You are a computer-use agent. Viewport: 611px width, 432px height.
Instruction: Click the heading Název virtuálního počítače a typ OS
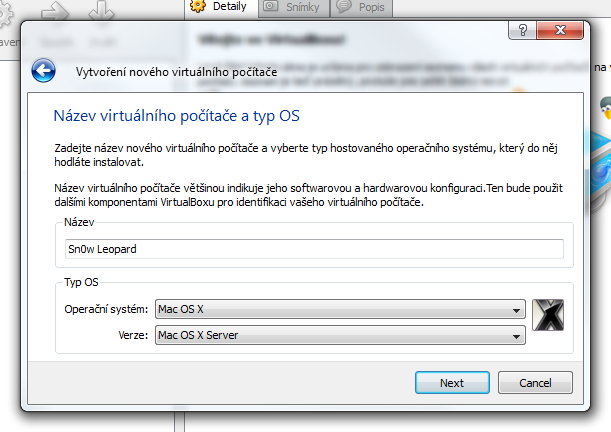[x=177, y=116]
